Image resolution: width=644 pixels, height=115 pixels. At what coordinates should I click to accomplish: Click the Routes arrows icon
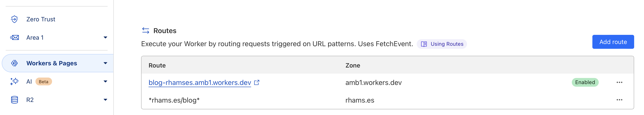point(145,31)
